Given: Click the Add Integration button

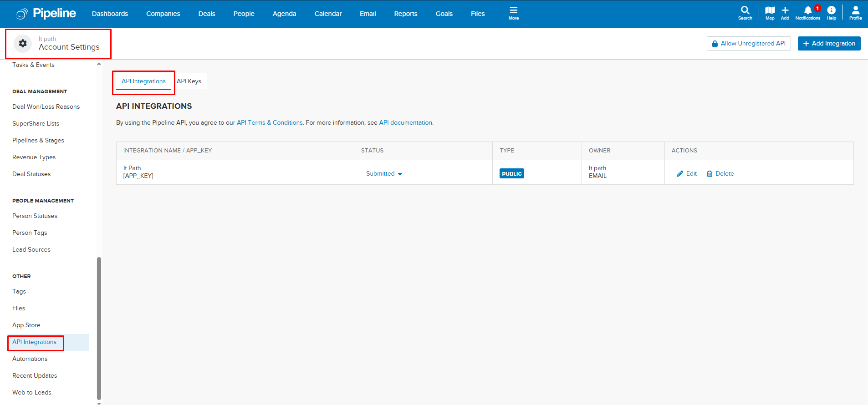Looking at the screenshot, I should pyautogui.click(x=829, y=43).
